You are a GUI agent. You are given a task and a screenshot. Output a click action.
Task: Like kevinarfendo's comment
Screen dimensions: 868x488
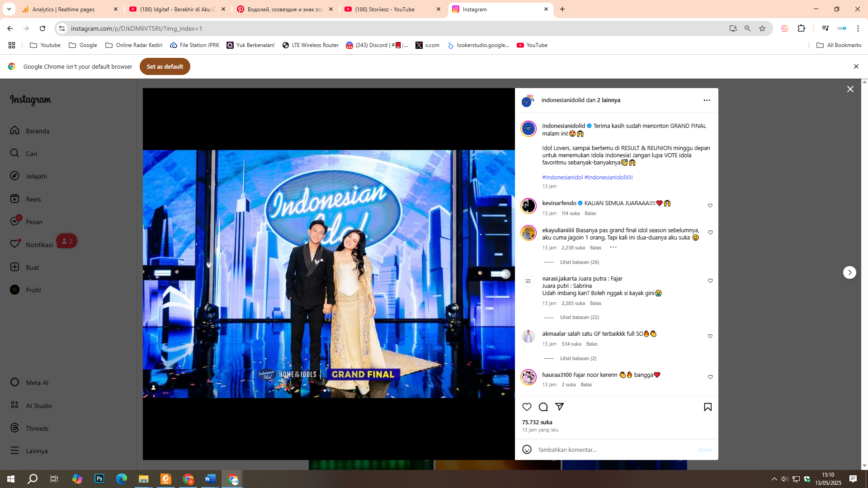710,206
